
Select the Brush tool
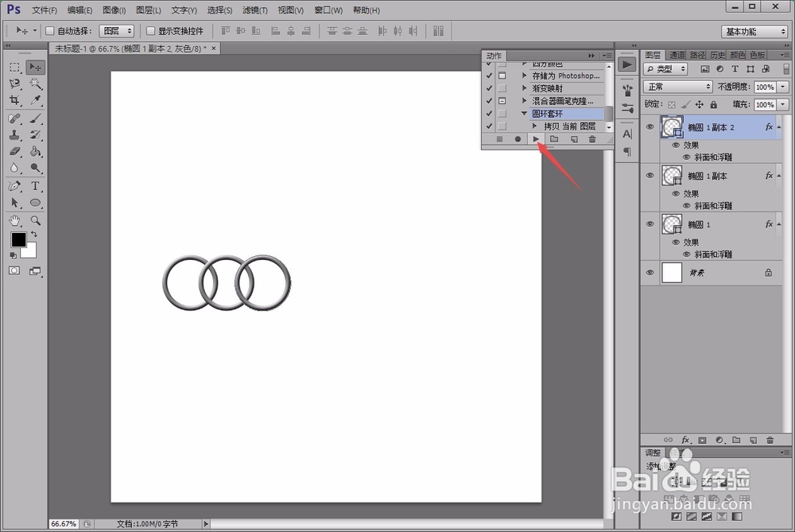click(35, 118)
